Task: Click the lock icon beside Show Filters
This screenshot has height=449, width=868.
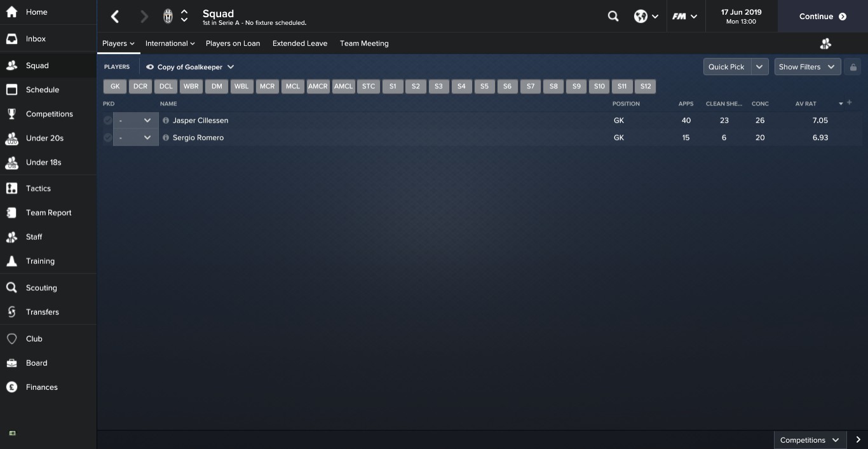Action: (853, 67)
